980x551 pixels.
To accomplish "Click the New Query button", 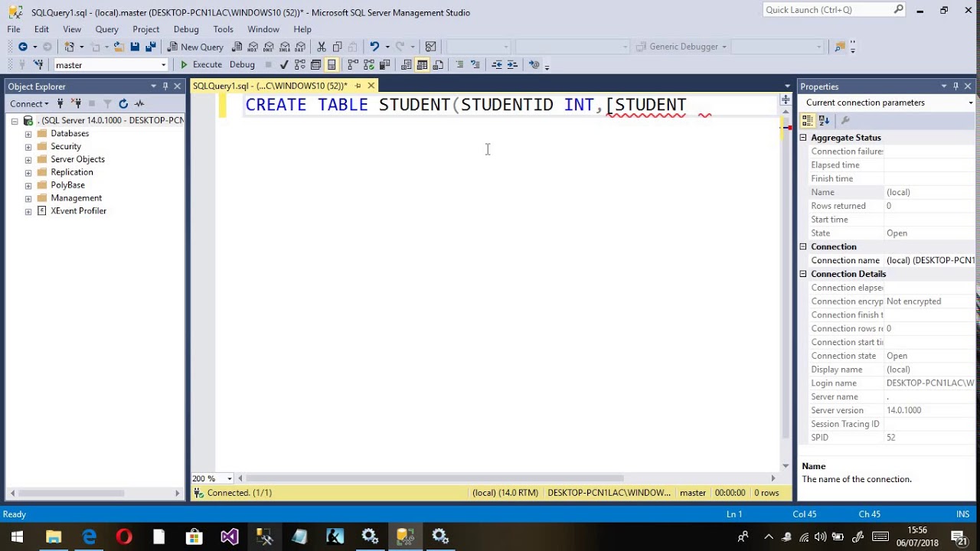I will 195,47.
